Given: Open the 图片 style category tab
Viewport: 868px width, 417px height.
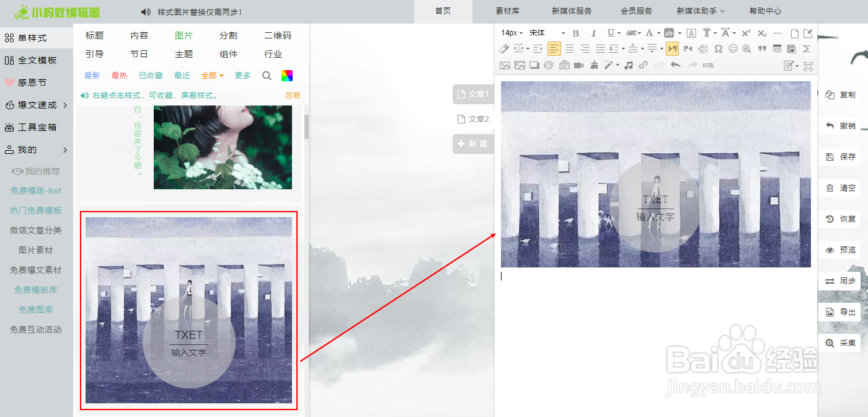Looking at the screenshot, I should click(x=184, y=35).
